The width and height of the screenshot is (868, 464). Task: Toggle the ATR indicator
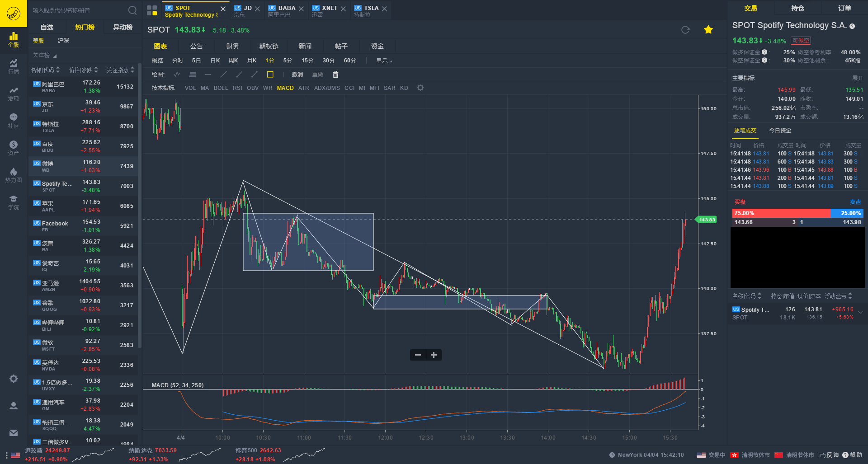pos(304,88)
